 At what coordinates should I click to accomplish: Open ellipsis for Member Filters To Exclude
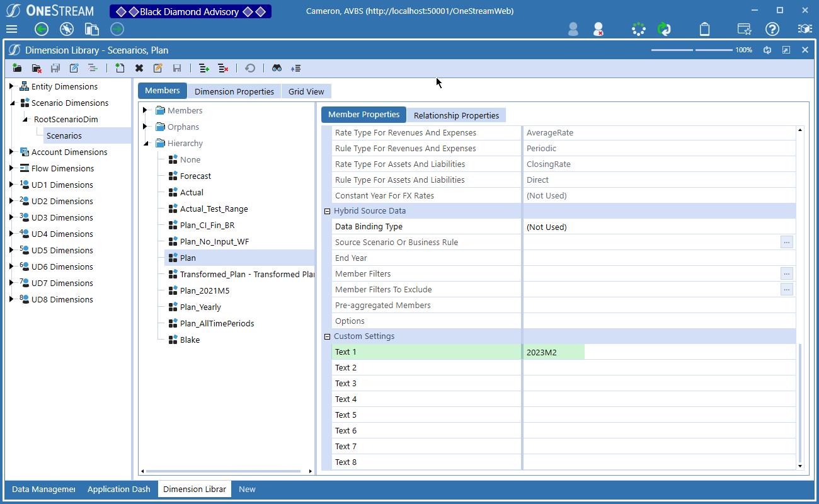click(786, 289)
